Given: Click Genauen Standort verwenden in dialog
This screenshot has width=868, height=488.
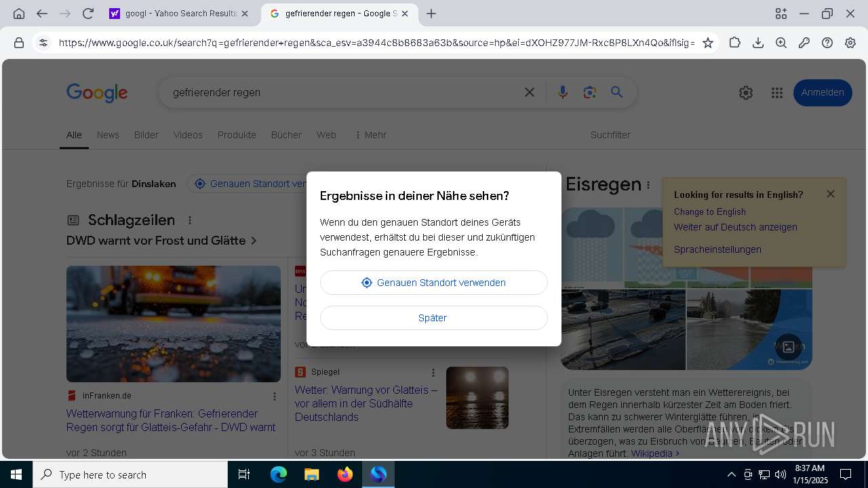Looking at the screenshot, I should click(433, 283).
